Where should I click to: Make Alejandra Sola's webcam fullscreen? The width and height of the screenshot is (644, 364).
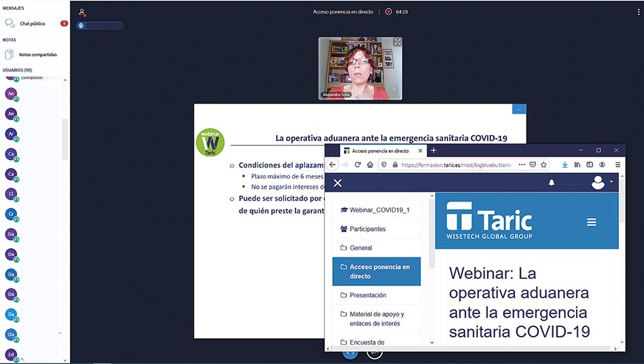click(397, 42)
